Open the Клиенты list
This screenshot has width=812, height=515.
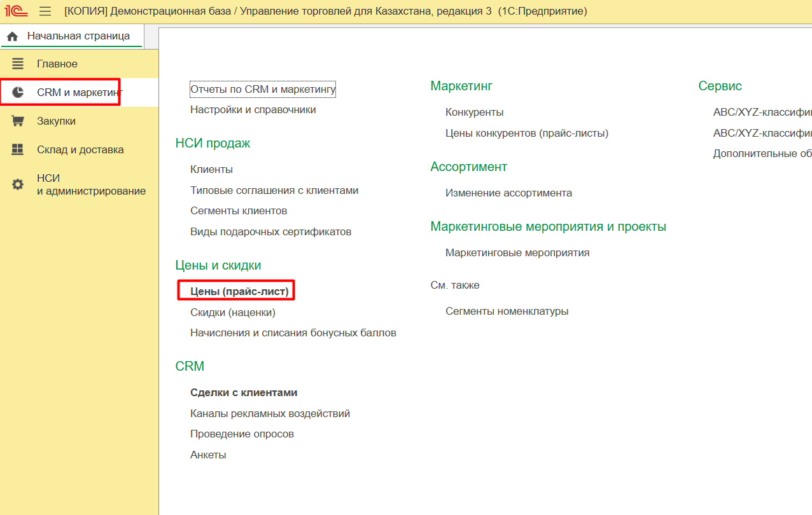coord(211,169)
